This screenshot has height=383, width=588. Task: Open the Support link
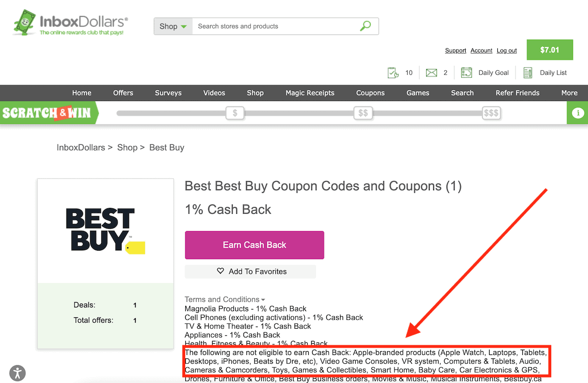(455, 51)
